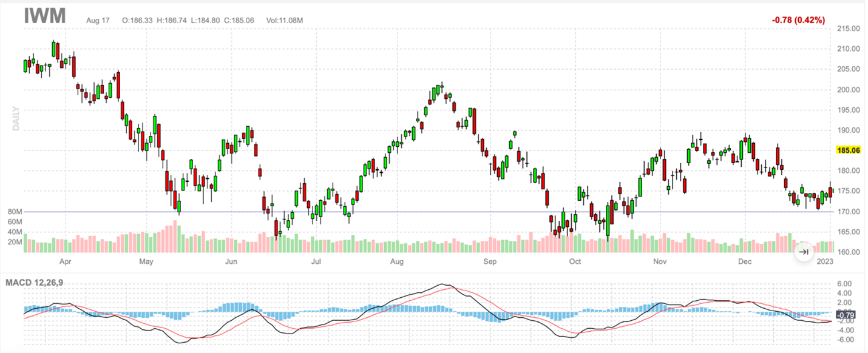Click the 200.00 price axis label
868x353 pixels.
[x=847, y=90]
